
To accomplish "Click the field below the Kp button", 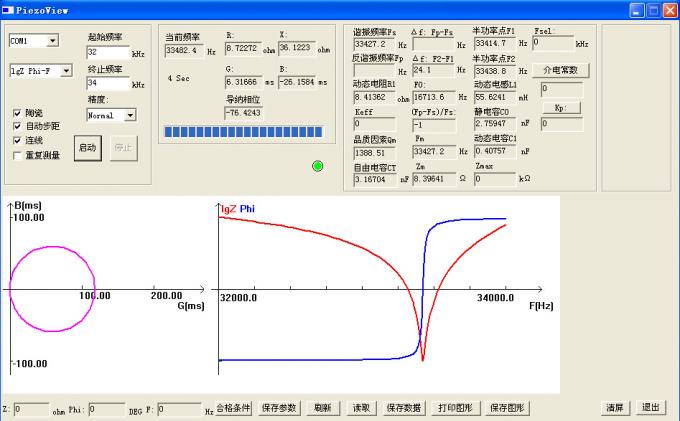I will point(561,124).
